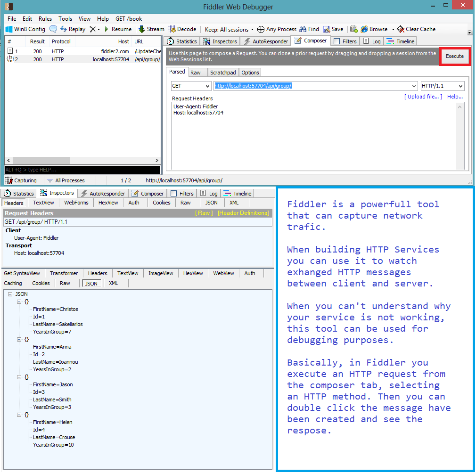Click the Clear Cache icon

pyautogui.click(x=401, y=29)
